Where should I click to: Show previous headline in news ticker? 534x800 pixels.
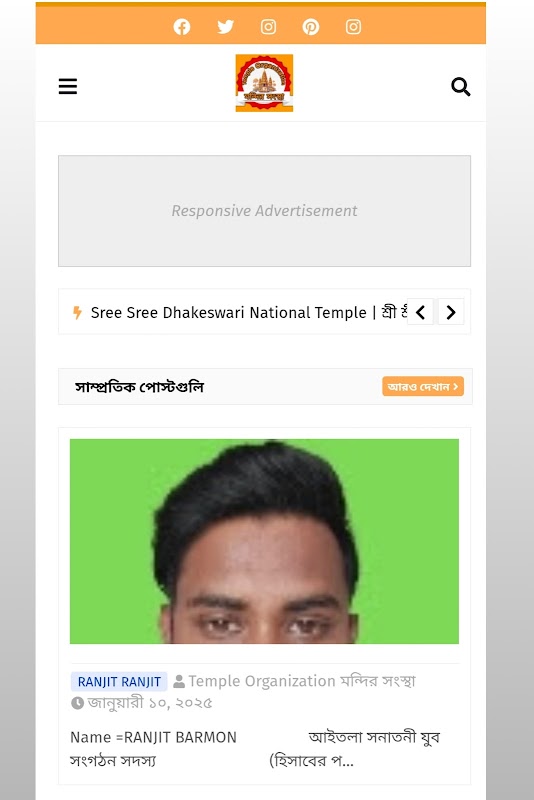(420, 312)
